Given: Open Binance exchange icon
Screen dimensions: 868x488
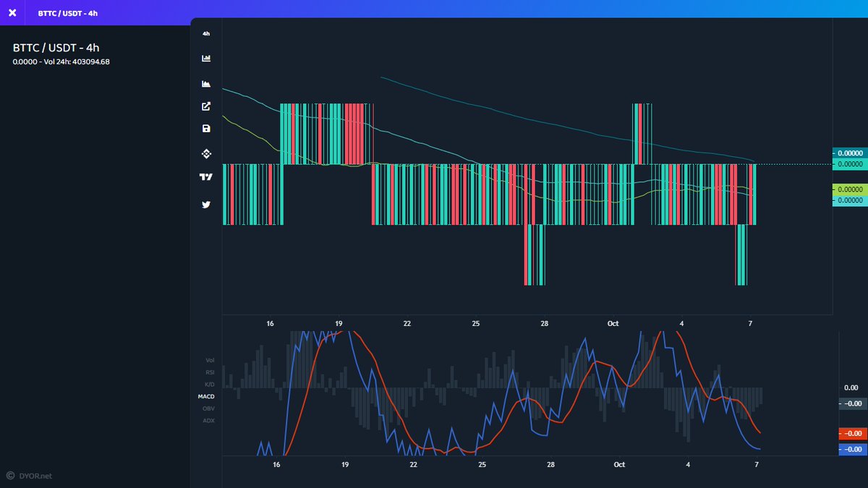Looking at the screenshot, I should coord(206,153).
